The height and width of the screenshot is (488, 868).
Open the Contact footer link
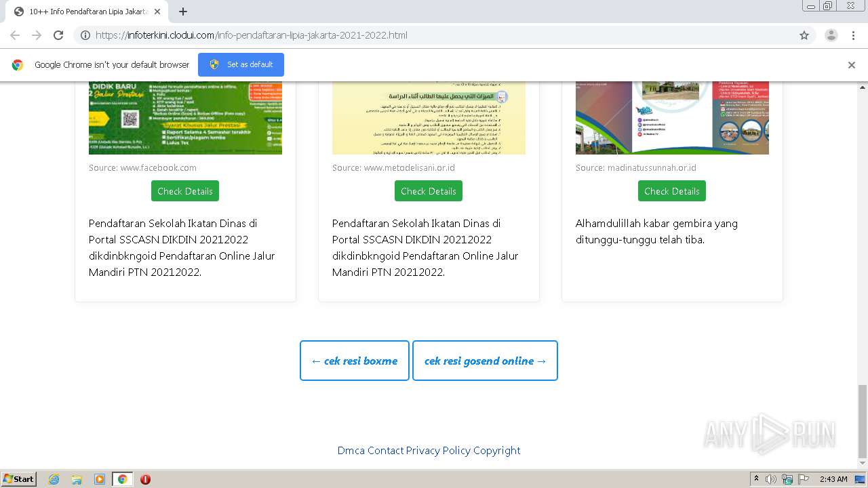point(386,451)
